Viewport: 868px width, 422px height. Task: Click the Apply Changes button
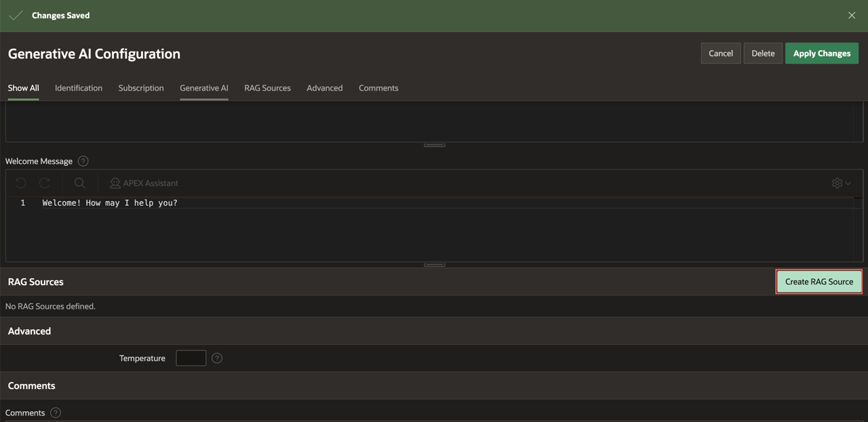pos(821,54)
